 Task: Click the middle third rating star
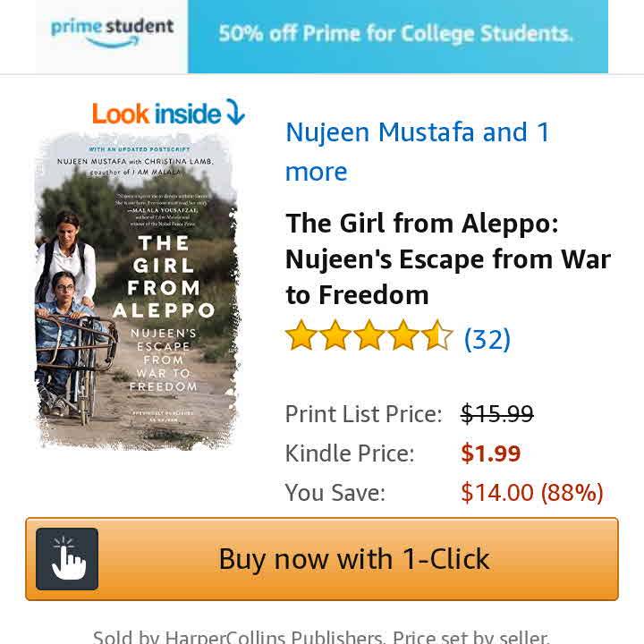369,337
